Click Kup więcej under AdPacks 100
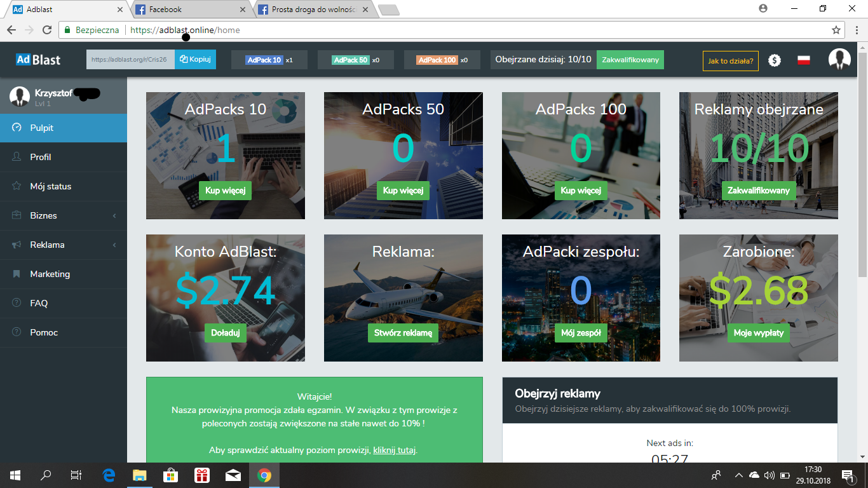This screenshot has width=868, height=488. (x=581, y=191)
